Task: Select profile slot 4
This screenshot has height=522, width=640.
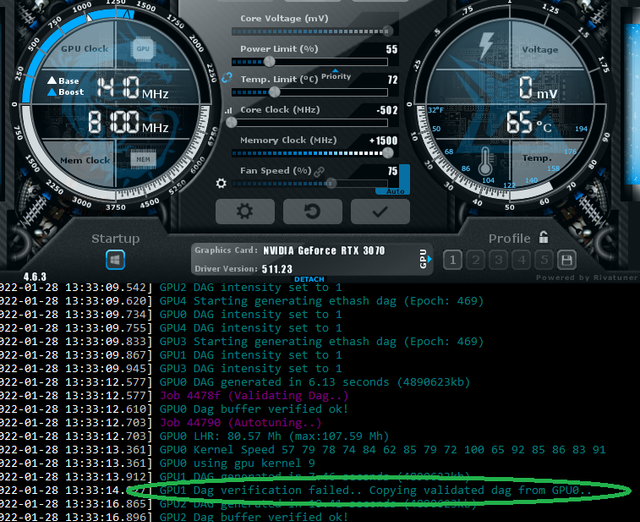Action: click(521, 260)
